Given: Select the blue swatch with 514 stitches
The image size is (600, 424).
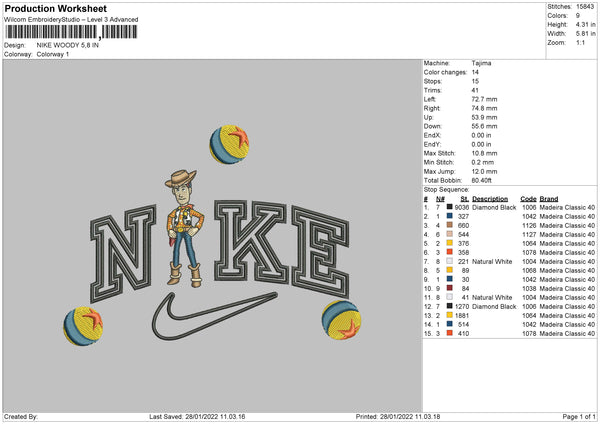Looking at the screenshot, I should click(x=450, y=324).
